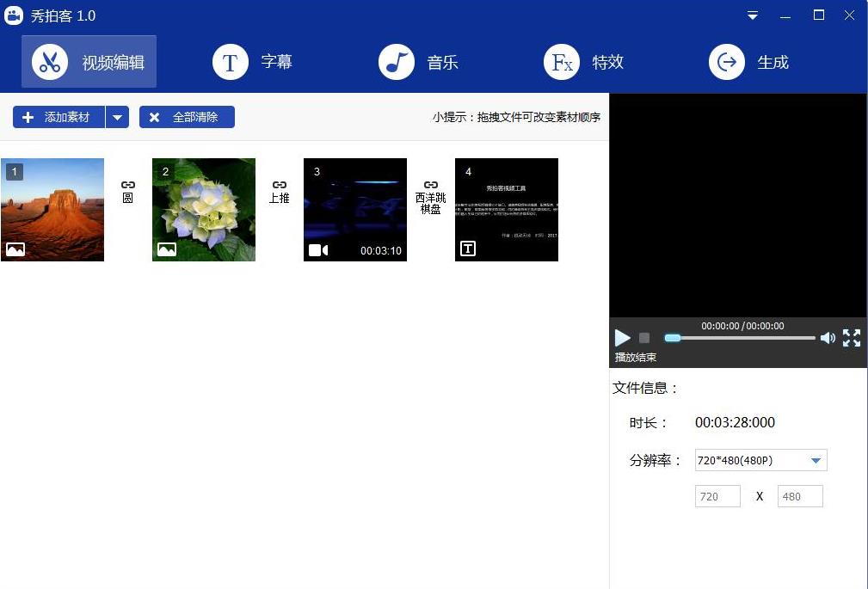
Task: Open the 西洋跳棋盘 transition link
Action: tap(431, 185)
